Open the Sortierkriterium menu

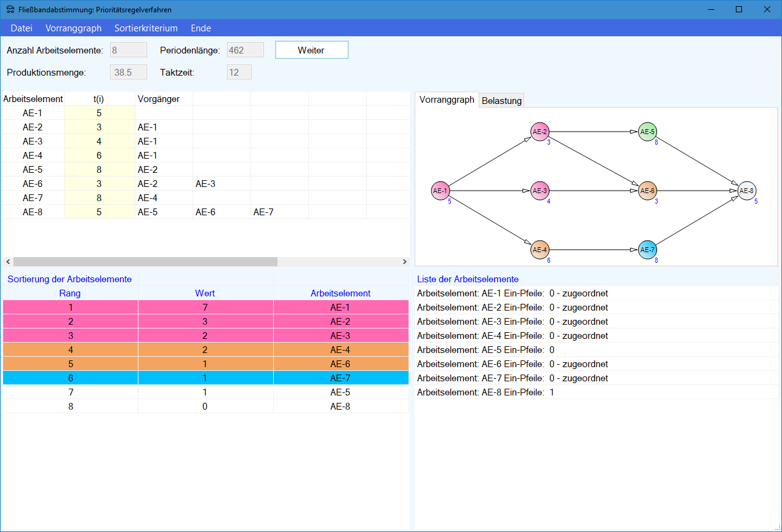[x=146, y=28]
